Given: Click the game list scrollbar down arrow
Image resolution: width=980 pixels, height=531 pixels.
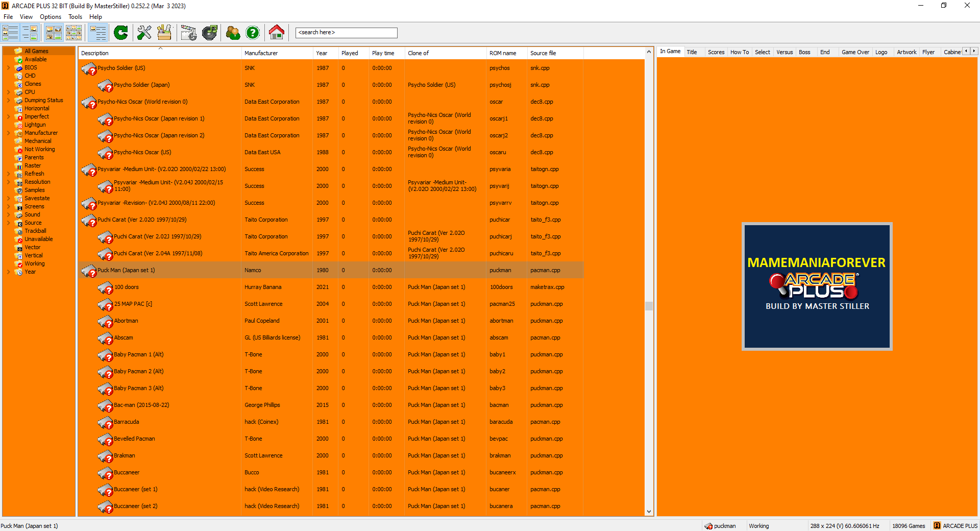Looking at the screenshot, I should pos(649,512).
